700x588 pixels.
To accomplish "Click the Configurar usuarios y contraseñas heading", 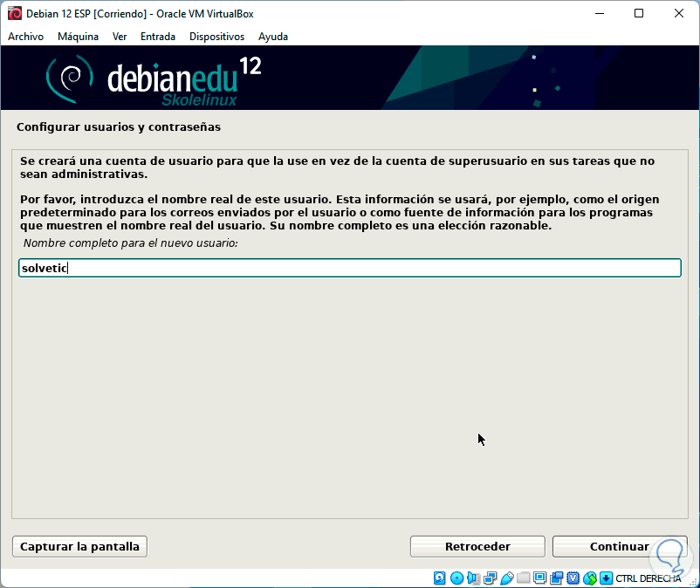I will click(119, 127).
